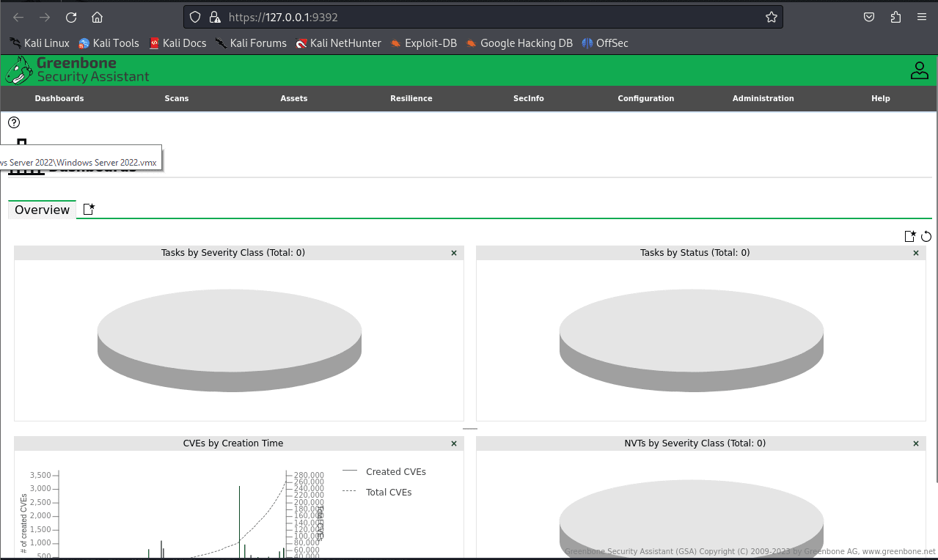Select the Overview dashboard tab
Viewport: 938px width, 560px height.
(x=42, y=210)
